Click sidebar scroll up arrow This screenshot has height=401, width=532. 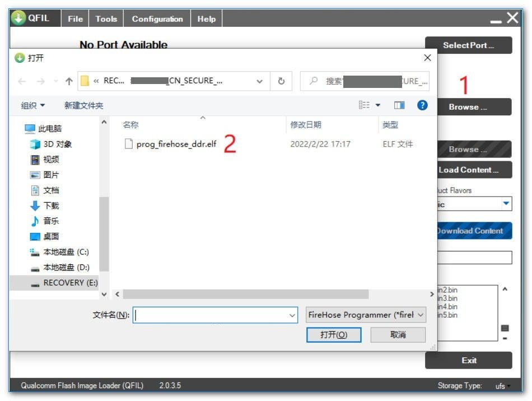pyautogui.click(x=104, y=122)
